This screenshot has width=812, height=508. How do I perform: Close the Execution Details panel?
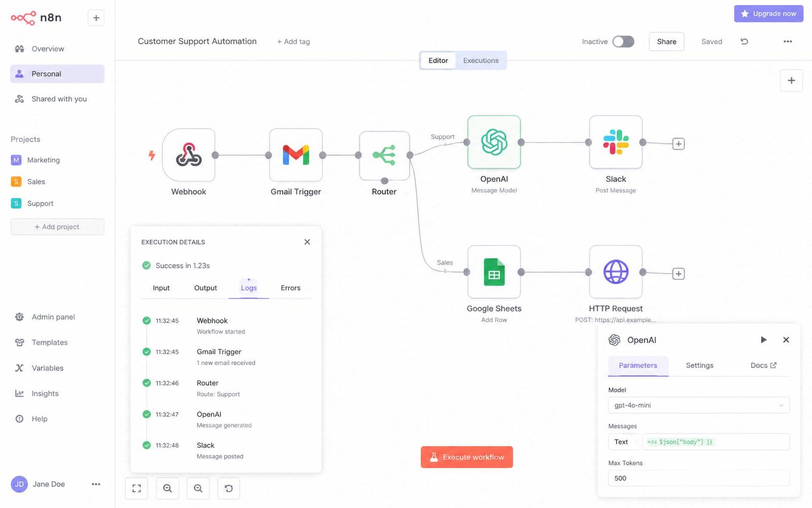point(307,242)
